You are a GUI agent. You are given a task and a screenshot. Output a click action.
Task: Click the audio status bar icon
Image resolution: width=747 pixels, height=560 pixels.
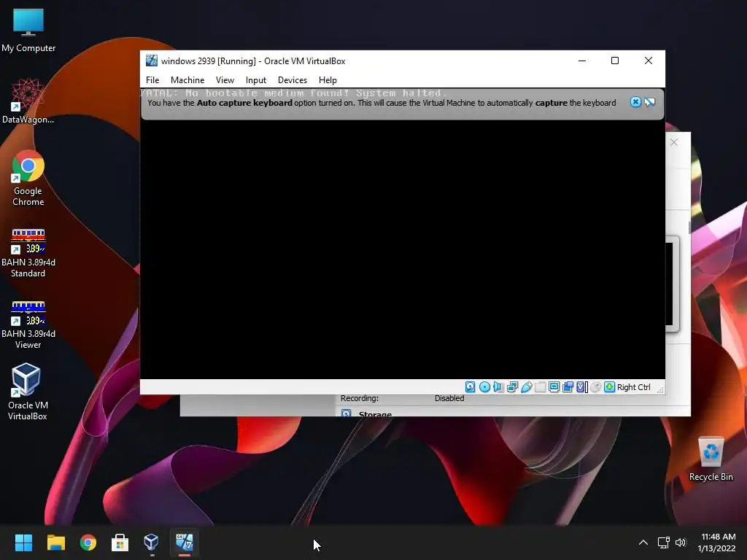(x=498, y=387)
